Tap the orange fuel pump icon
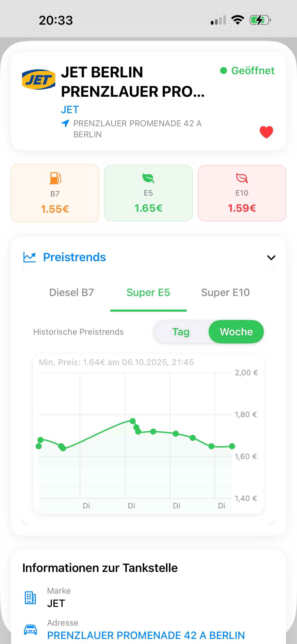This screenshot has width=297, height=644. [x=55, y=178]
